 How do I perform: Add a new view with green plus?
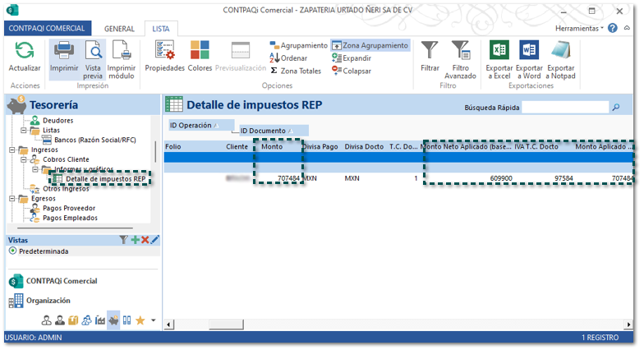tap(135, 240)
